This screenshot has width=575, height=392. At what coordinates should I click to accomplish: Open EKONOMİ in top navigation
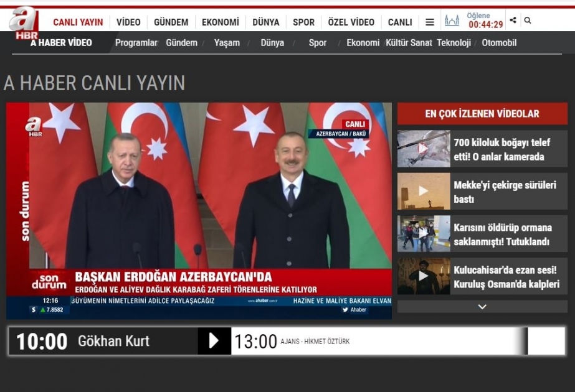(x=221, y=22)
